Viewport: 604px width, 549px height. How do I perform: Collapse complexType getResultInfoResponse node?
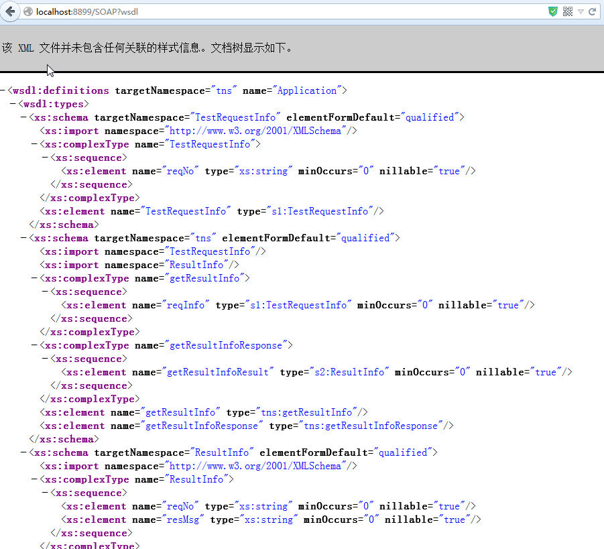(34, 346)
